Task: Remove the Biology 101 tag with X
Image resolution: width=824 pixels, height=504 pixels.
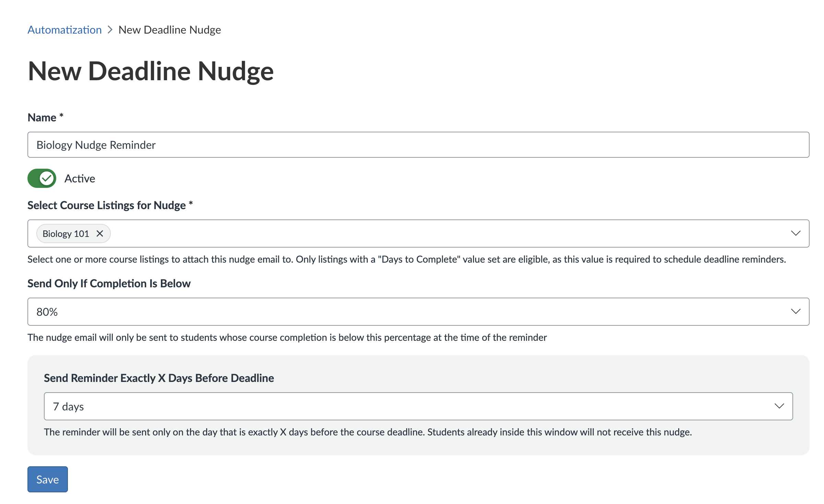Action: tap(100, 233)
